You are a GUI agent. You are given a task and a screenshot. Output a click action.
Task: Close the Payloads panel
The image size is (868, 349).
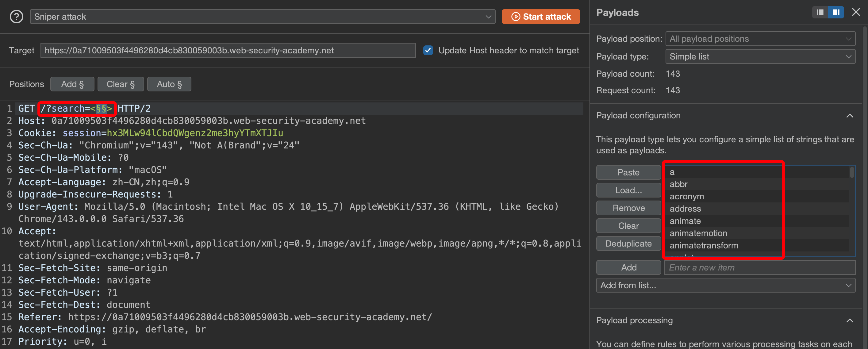[856, 13]
